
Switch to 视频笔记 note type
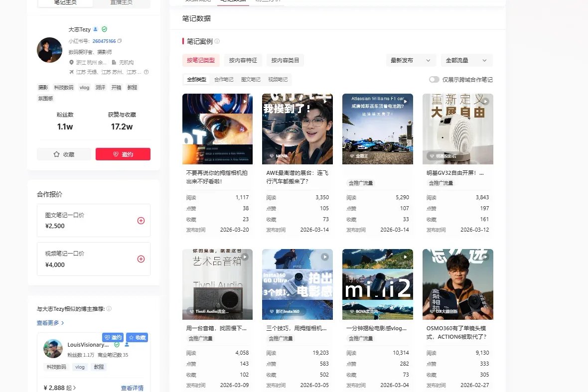[278, 80]
